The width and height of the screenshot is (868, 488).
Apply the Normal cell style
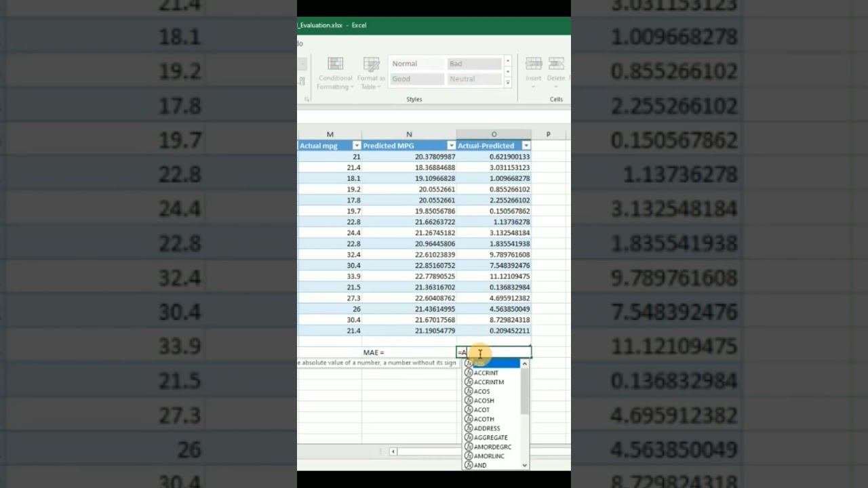click(x=416, y=64)
